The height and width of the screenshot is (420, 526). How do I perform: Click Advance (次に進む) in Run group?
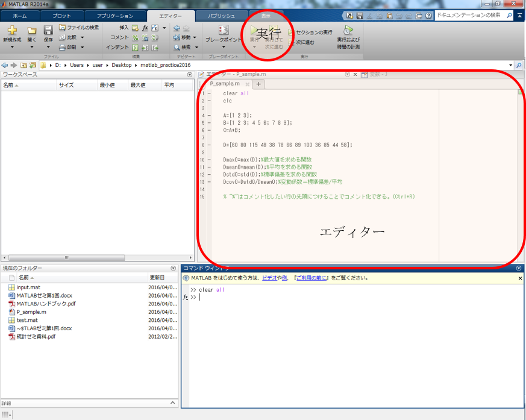click(301, 43)
